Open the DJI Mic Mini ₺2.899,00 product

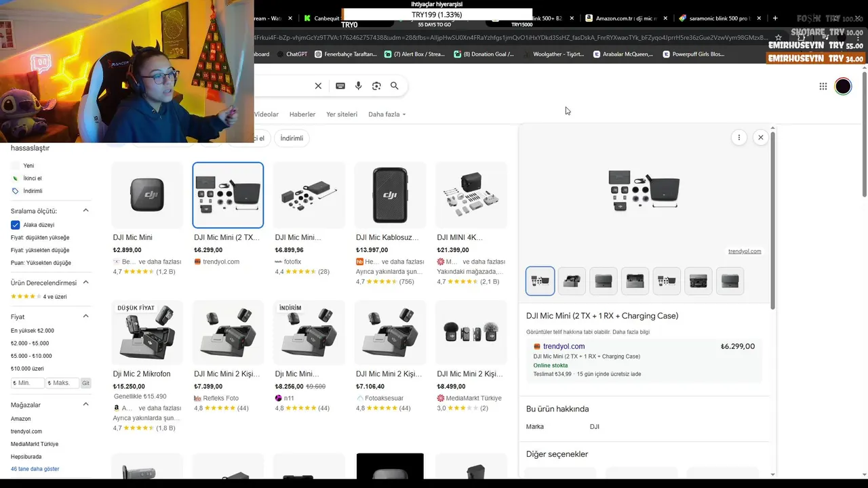click(x=147, y=218)
